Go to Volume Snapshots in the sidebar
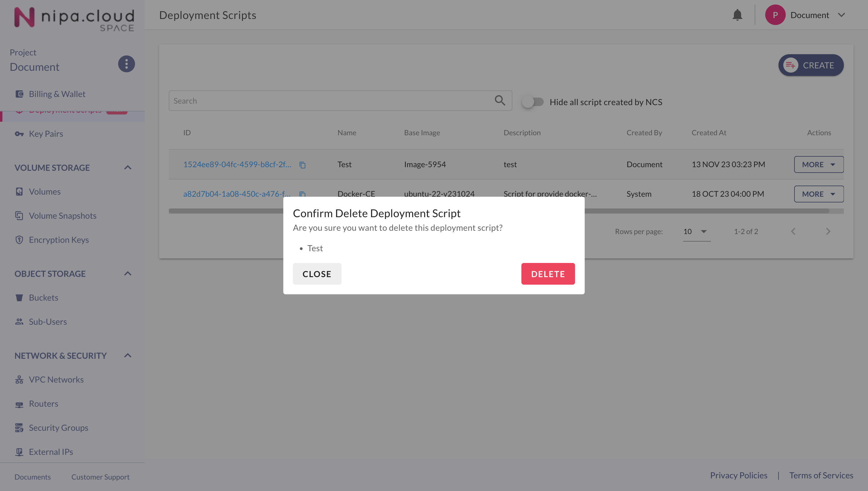Image resolution: width=868 pixels, height=491 pixels. [62, 216]
